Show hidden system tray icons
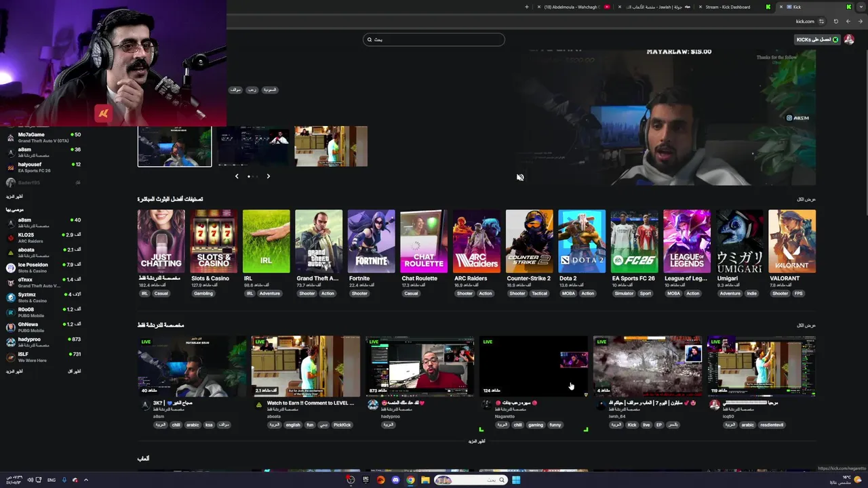868x488 pixels. point(86,480)
